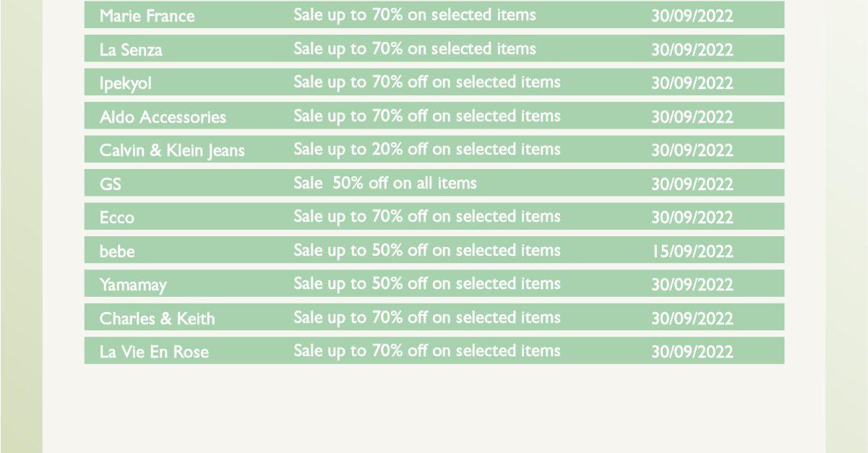Click the La Vie En Rose expiry date
This screenshot has height=453, width=868.
(x=692, y=352)
